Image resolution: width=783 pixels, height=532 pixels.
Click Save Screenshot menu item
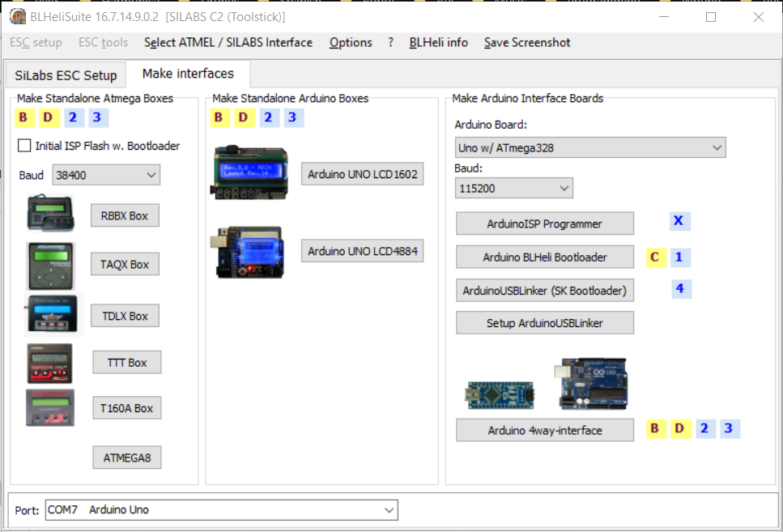pyautogui.click(x=527, y=42)
